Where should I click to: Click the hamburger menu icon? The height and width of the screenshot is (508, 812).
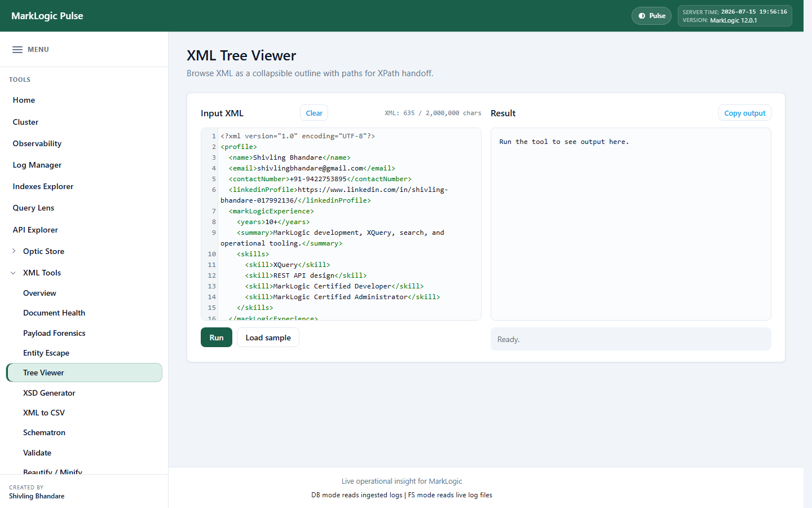point(17,50)
